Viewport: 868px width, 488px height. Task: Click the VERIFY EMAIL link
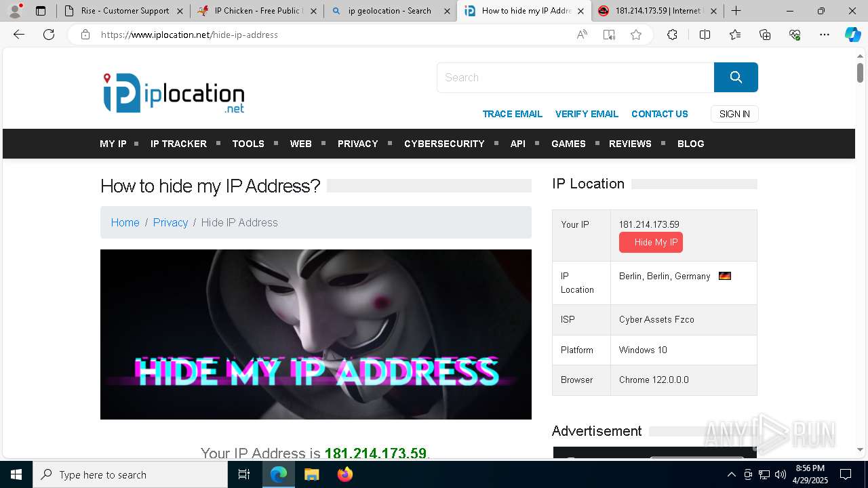tap(587, 114)
